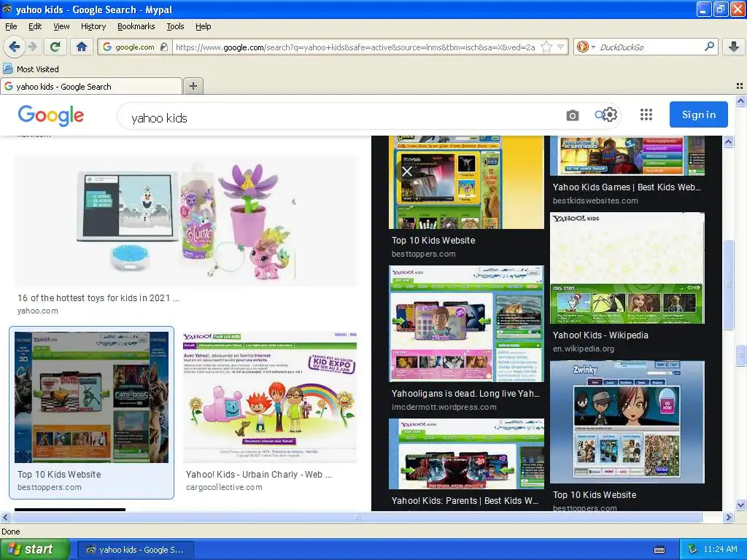Open the Windows Start menu

[34, 549]
